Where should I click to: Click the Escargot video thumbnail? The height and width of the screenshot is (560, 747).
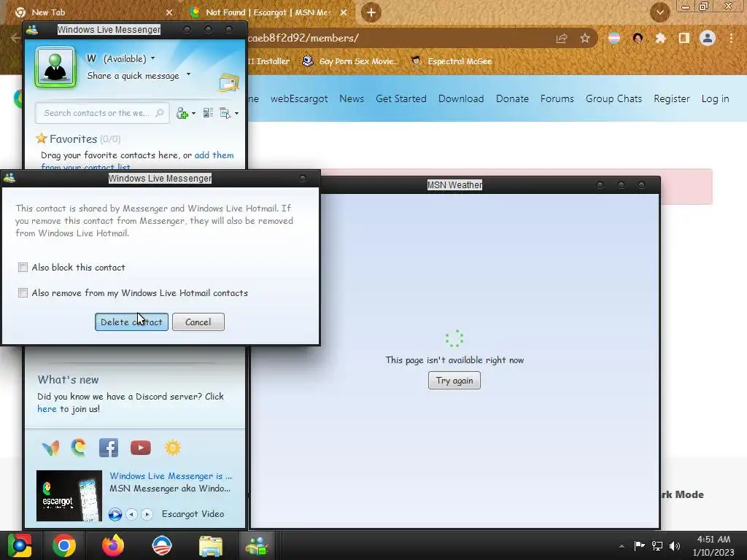(x=69, y=496)
